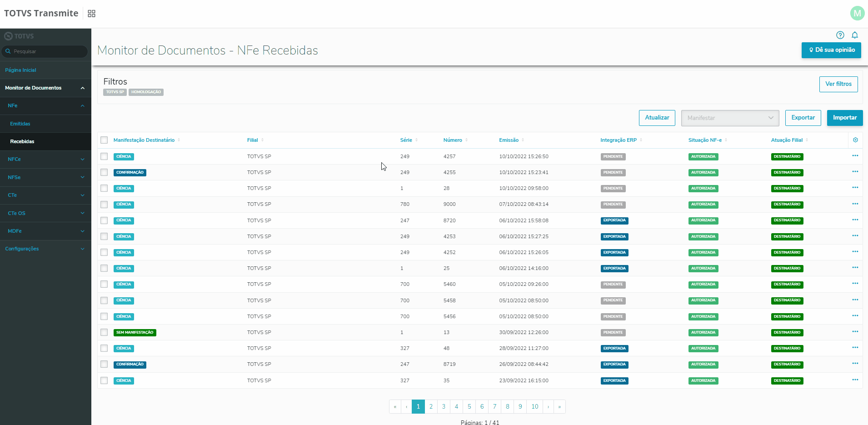This screenshot has height=425, width=868.
Task: Click the HOMOLOGAÇÃO filter tag
Action: (146, 92)
